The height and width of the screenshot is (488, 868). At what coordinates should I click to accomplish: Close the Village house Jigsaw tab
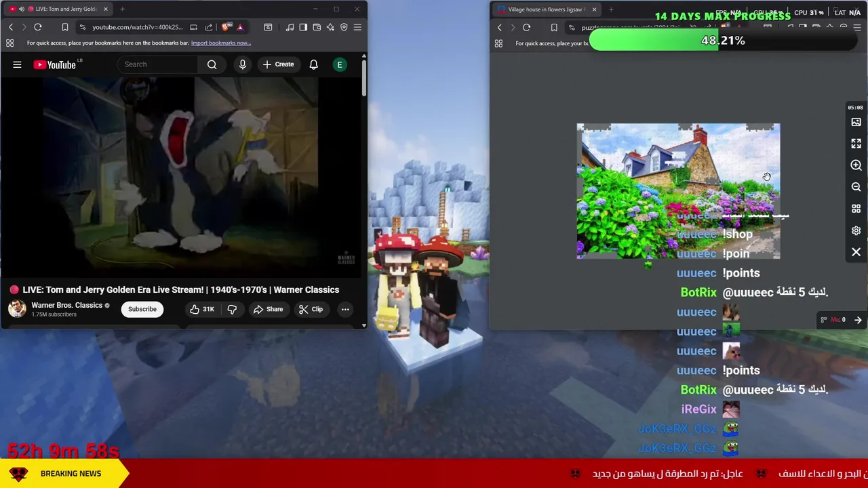click(x=594, y=9)
